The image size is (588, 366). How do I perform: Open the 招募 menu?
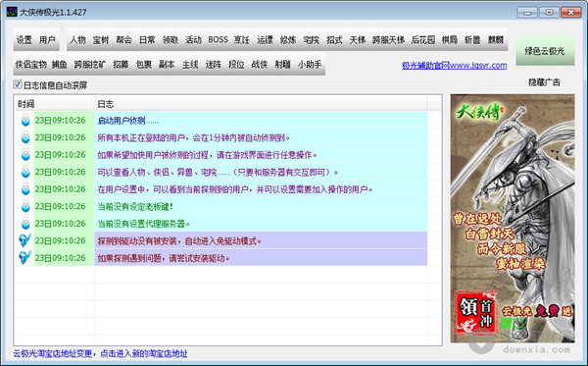[121, 65]
